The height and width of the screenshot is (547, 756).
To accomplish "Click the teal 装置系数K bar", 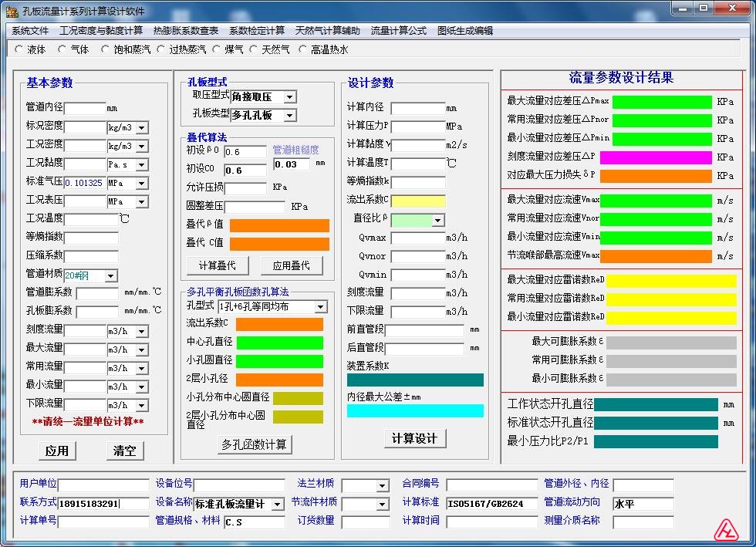I will tap(415, 380).
